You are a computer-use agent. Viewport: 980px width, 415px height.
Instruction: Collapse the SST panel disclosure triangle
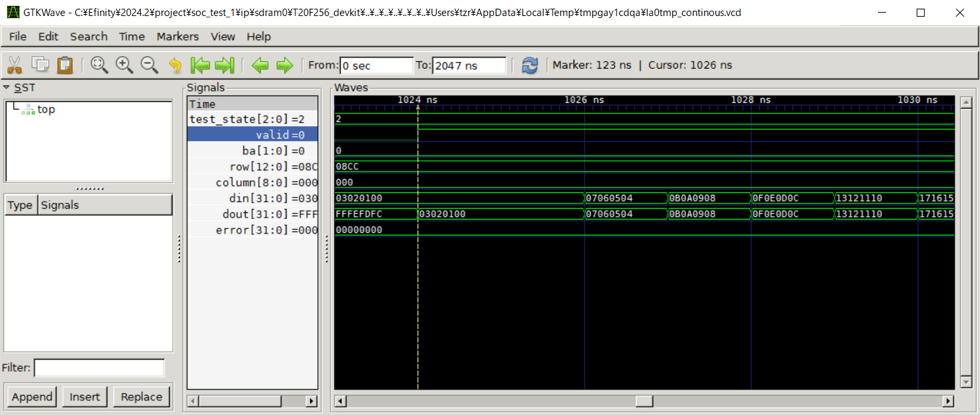coord(7,87)
